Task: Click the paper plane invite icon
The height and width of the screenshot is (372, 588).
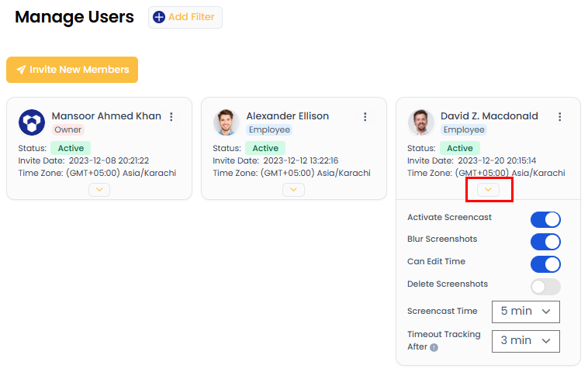Action: point(21,70)
